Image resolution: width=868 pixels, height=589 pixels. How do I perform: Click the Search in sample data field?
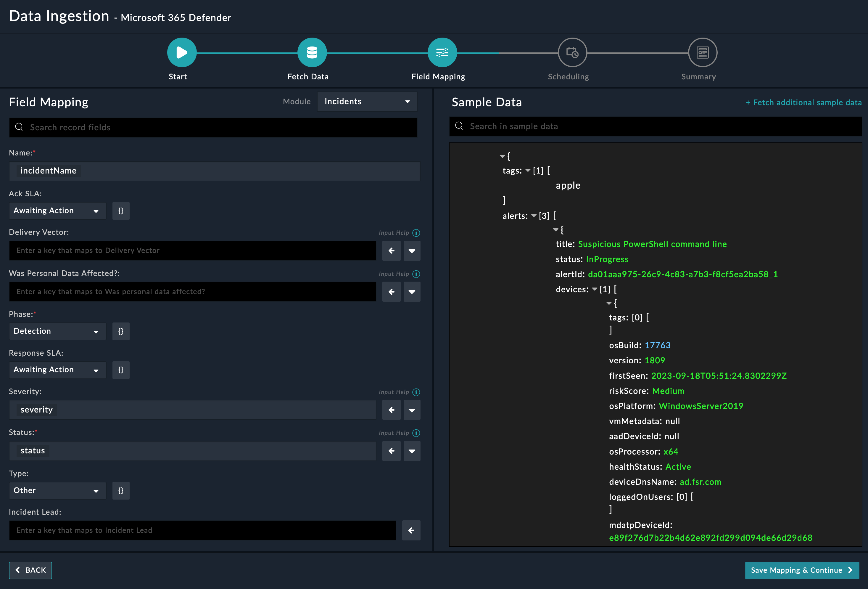656,126
